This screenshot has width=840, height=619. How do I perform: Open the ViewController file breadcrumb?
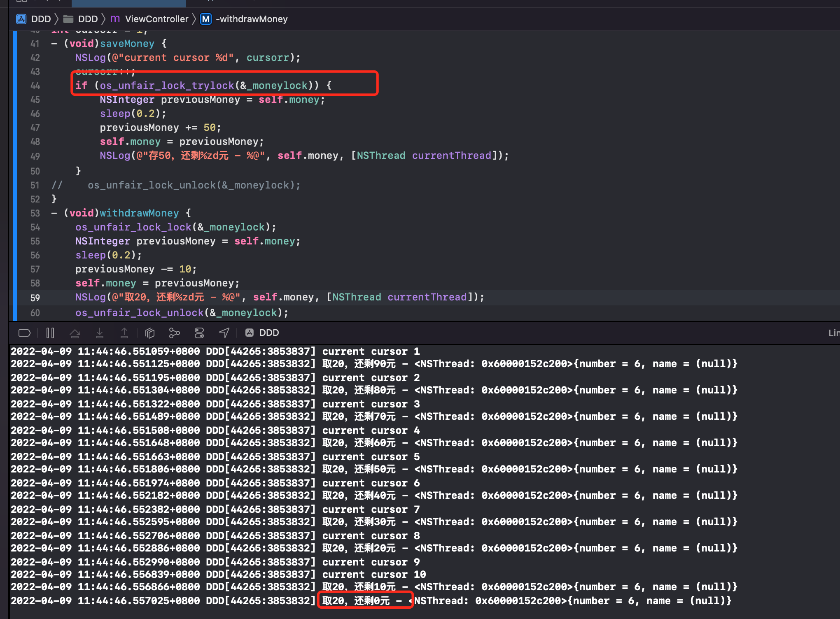[149, 19]
